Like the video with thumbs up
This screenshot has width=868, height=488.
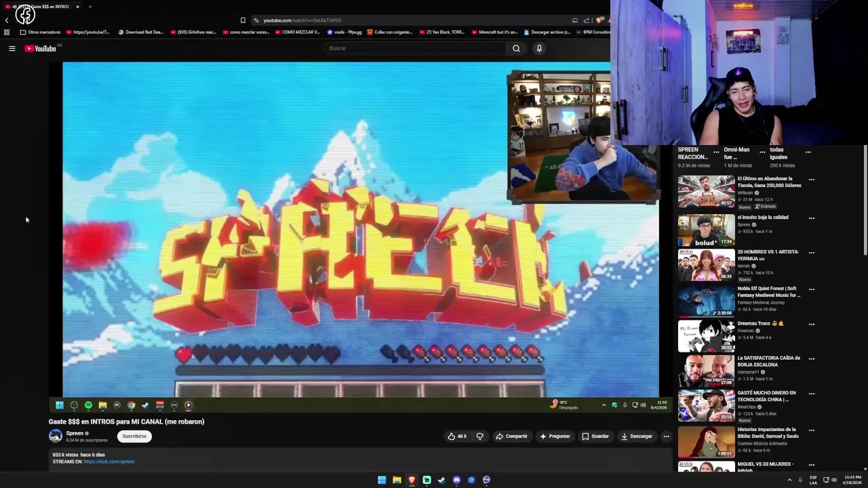click(457, 436)
